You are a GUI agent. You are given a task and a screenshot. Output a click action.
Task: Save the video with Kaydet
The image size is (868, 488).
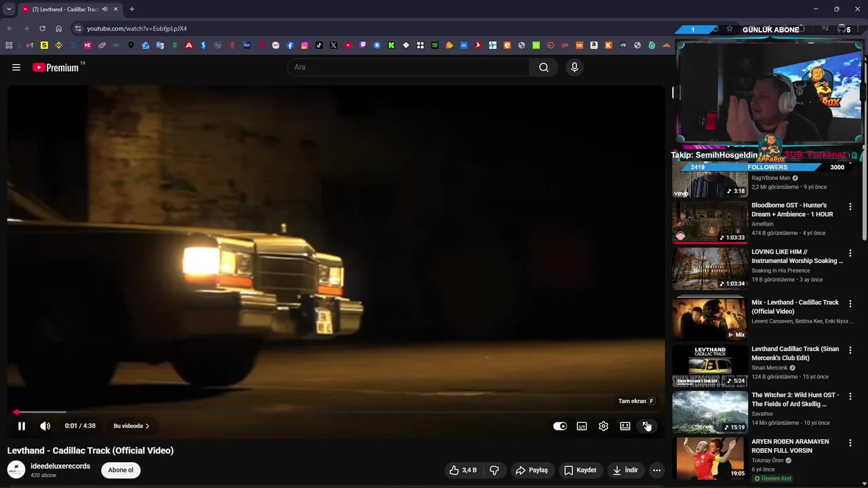[580, 470]
